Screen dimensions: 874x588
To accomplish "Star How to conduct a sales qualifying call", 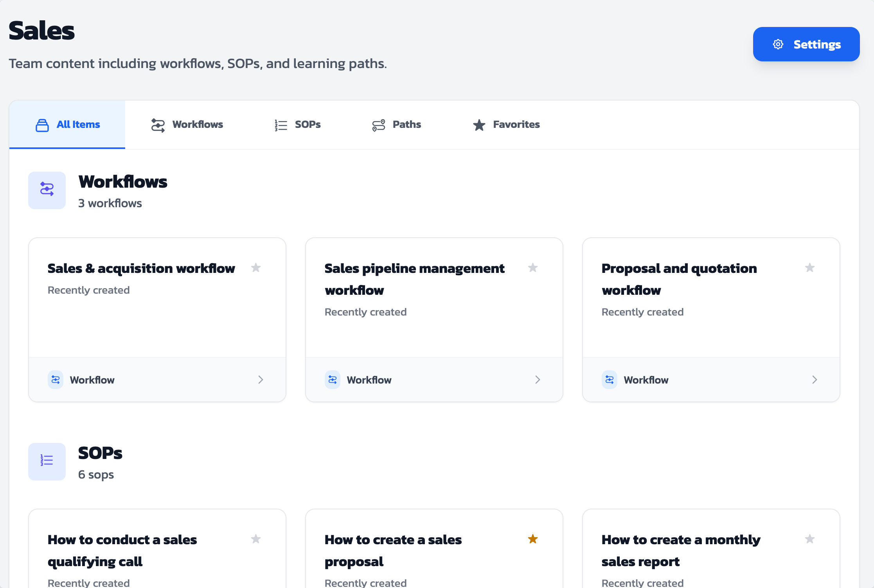I will [256, 539].
